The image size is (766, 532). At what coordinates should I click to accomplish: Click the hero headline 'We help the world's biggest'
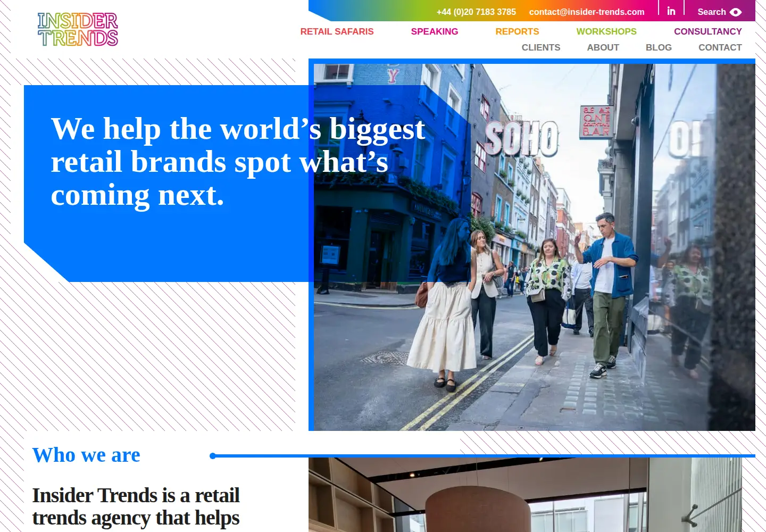click(238, 129)
